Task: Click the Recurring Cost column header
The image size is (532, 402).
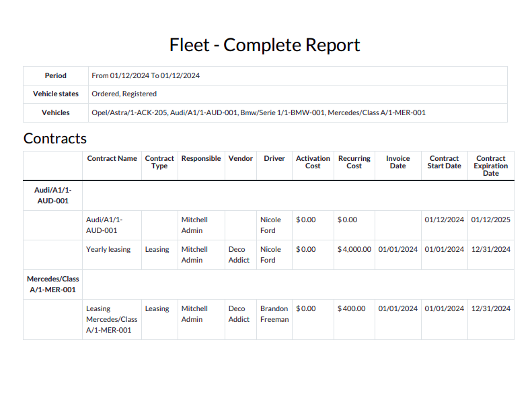Action: (354, 162)
